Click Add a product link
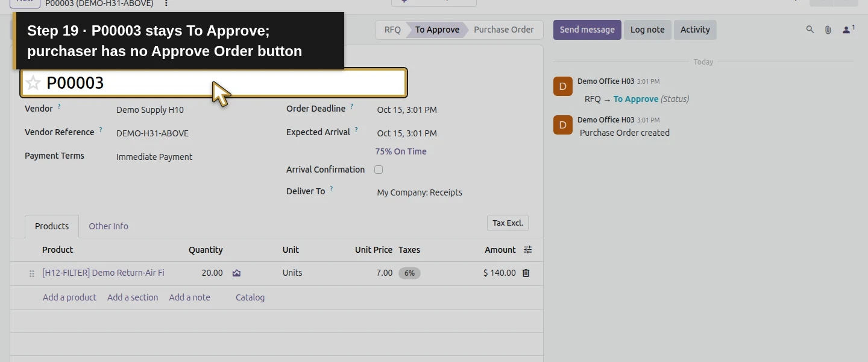The height and width of the screenshot is (362, 868). pos(69,297)
